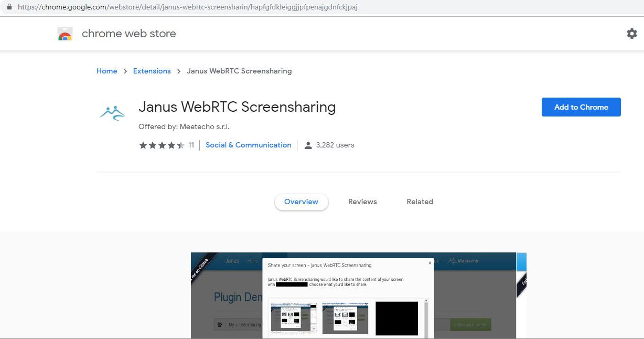
Task: Open the Social & Communication category link
Action: click(248, 145)
